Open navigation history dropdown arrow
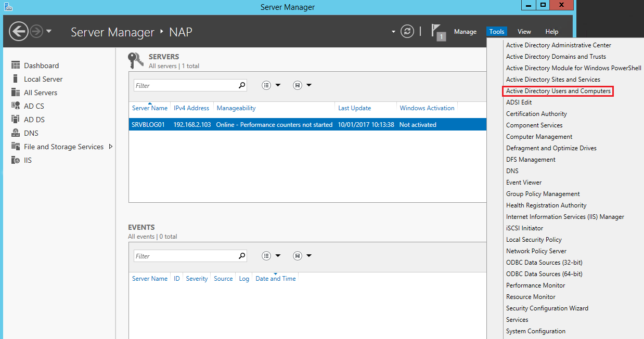 (49, 31)
